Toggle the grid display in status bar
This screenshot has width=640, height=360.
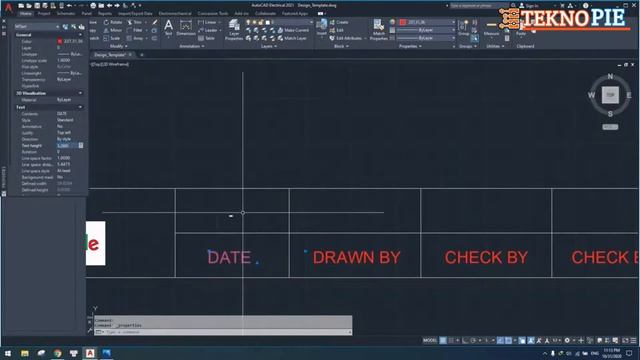pyautogui.click(x=443, y=340)
